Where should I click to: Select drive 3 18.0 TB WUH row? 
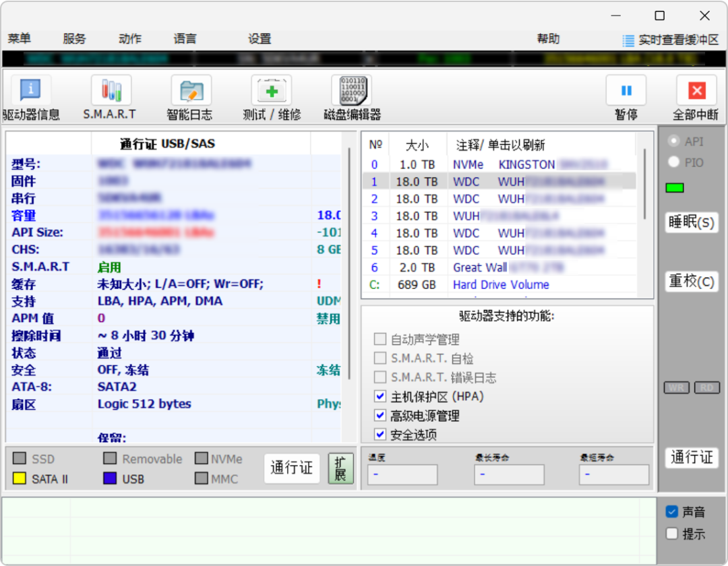[499, 216]
